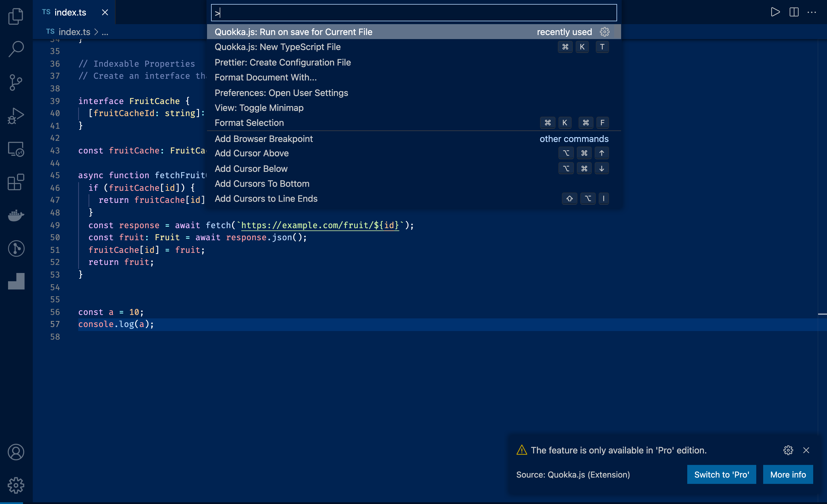827x504 pixels.
Task: Configure keybinding gear for Quokka command
Action: pyautogui.click(x=604, y=32)
